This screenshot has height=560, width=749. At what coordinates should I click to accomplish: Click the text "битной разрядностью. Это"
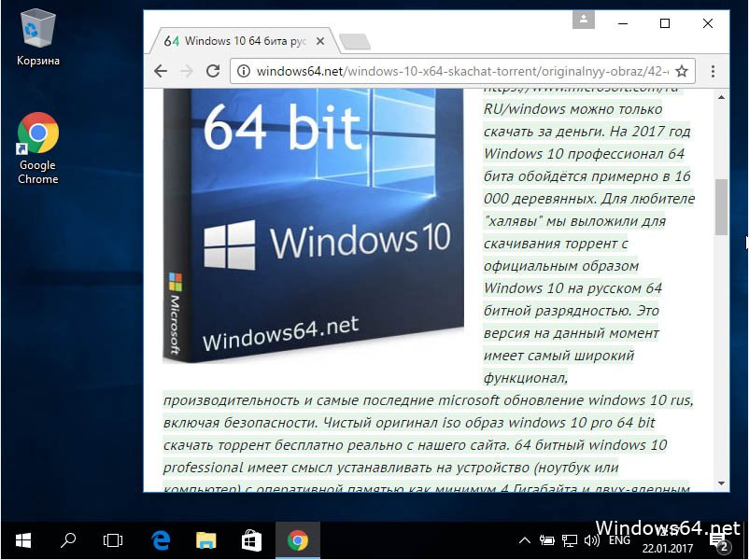(x=572, y=310)
